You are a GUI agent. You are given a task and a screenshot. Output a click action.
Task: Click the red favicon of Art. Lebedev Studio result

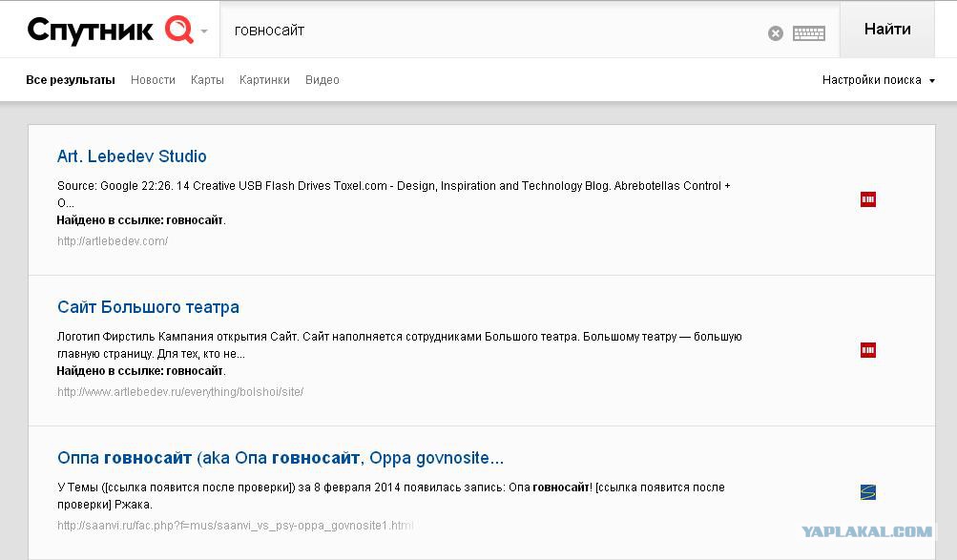868,199
